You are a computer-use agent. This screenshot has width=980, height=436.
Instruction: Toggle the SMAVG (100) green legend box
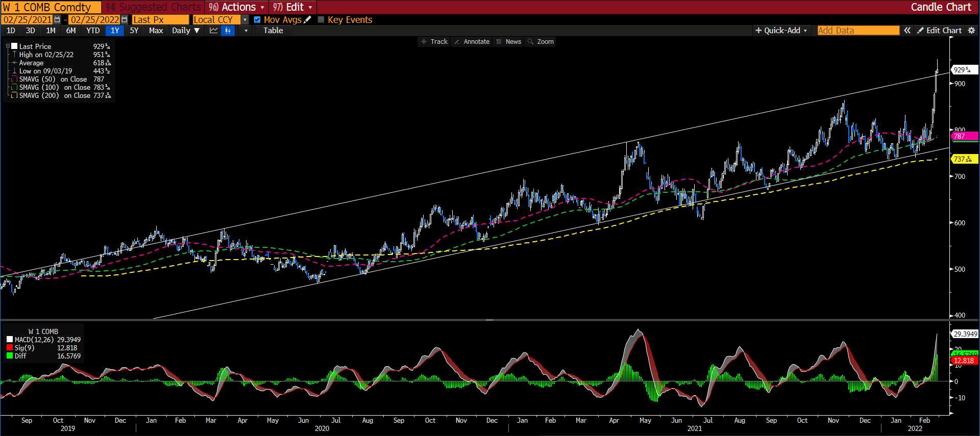[x=15, y=87]
